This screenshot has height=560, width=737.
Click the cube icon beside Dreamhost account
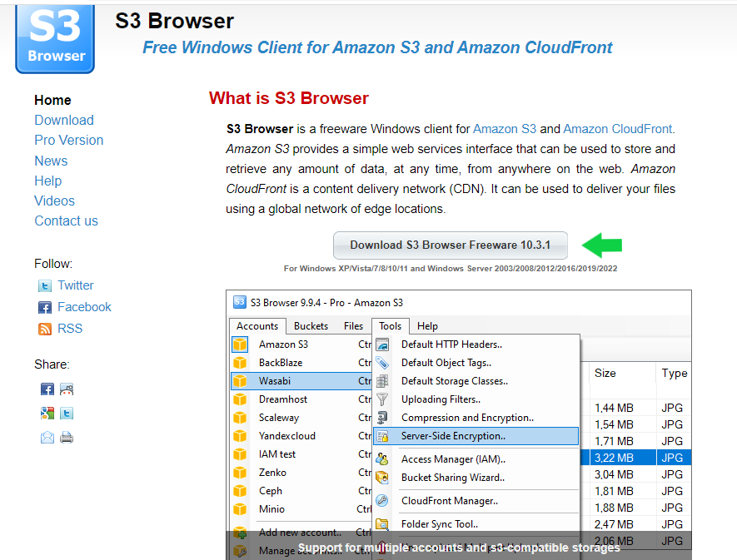(240, 399)
